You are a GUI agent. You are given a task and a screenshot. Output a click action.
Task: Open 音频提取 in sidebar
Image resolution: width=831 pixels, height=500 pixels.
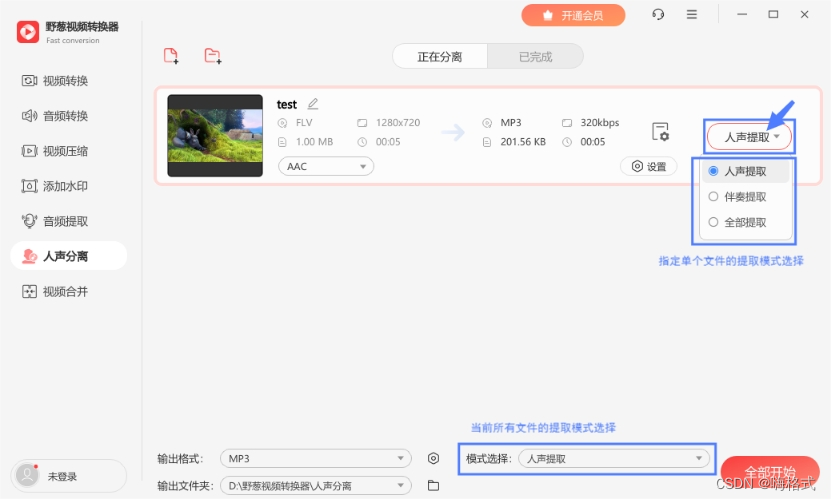pyautogui.click(x=55, y=221)
